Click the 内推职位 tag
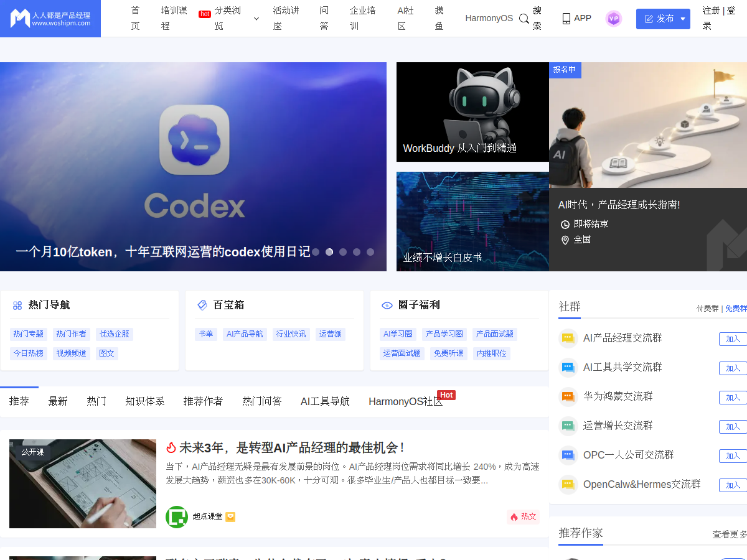 492,353
